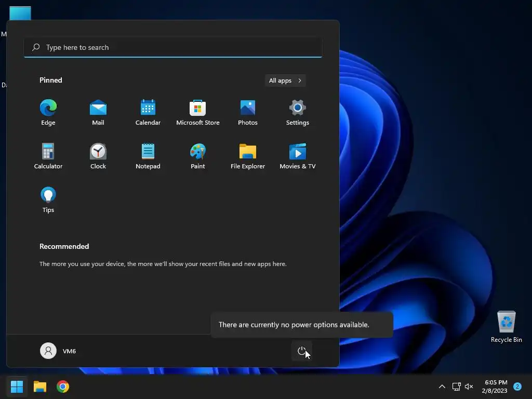532x399 pixels.
Task: Select the Recycle Bin desktop icon
Action: point(506,326)
